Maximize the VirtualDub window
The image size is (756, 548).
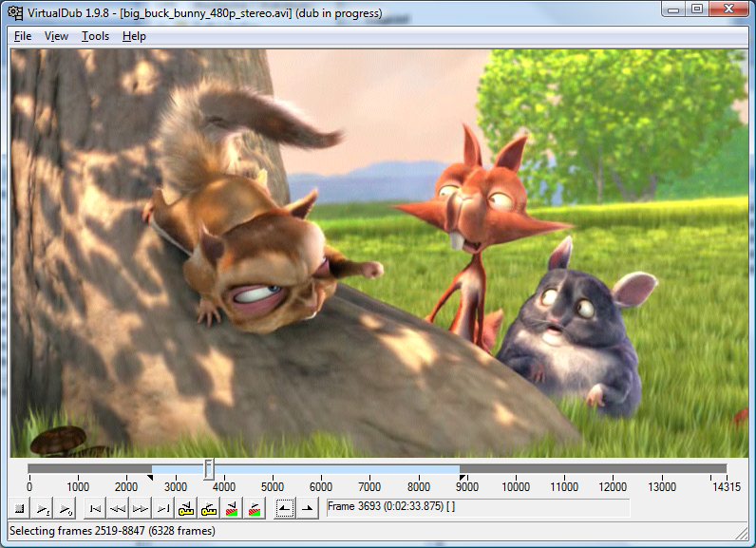point(697,9)
